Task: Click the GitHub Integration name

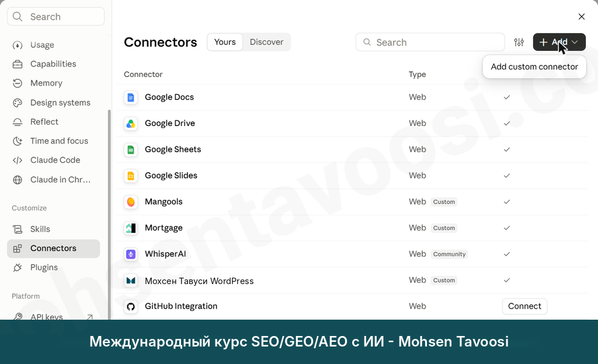Action: point(181,306)
